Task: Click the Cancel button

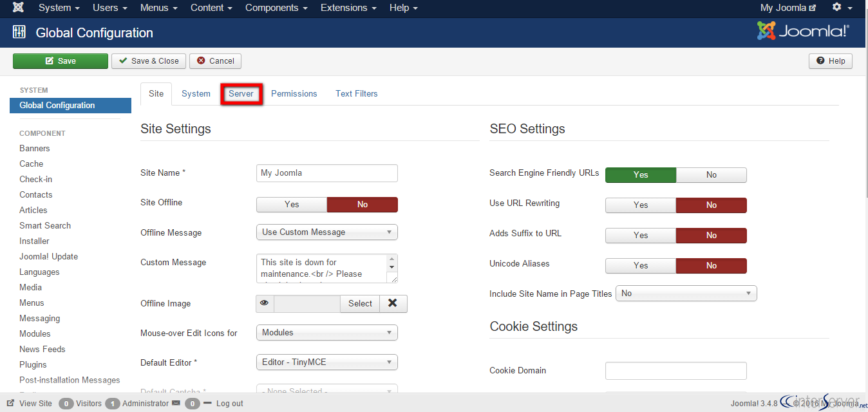Action: pyautogui.click(x=215, y=61)
